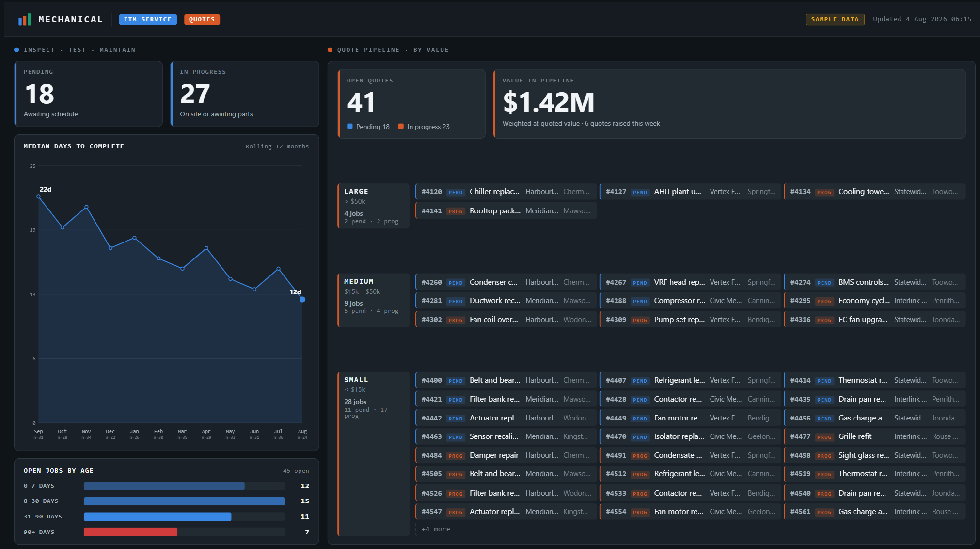Click the red 90+ days age bar
The image size is (980, 549).
pos(130,532)
